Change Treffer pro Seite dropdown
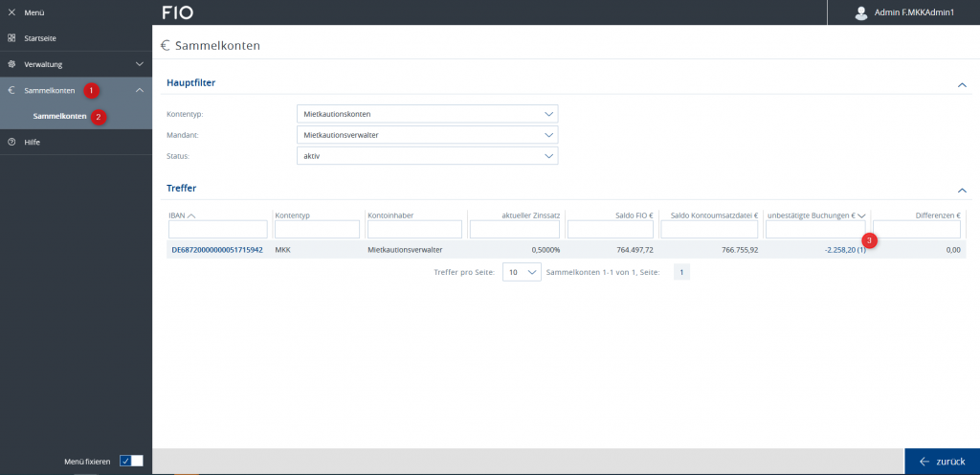Image resolution: width=980 pixels, height=475 pixels. [x=521, y=272]
